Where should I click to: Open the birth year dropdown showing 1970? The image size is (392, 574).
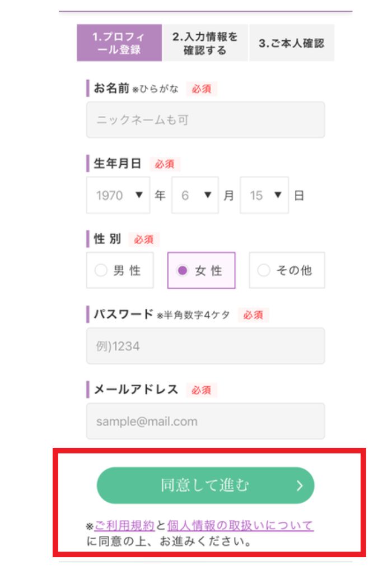pyautogui.click(x=118, y=196)
